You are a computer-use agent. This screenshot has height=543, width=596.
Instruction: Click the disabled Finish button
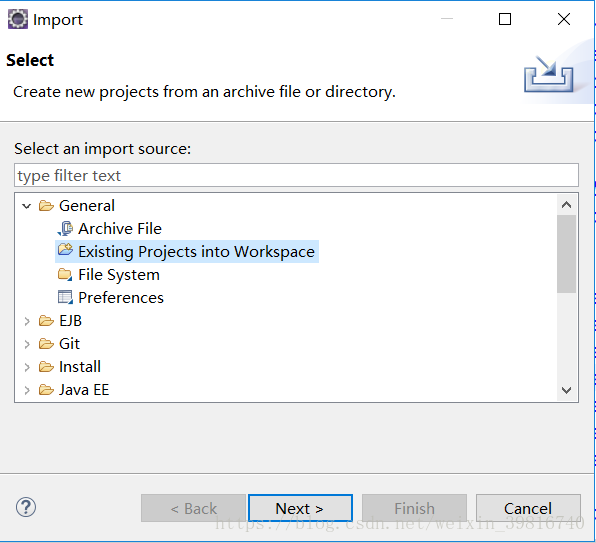tap(414, 508)
